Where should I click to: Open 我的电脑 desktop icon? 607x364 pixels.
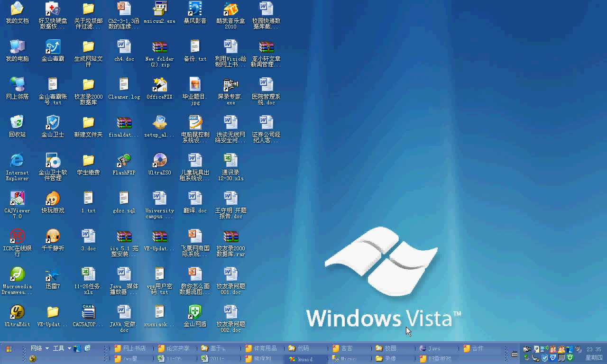[17, 51]
